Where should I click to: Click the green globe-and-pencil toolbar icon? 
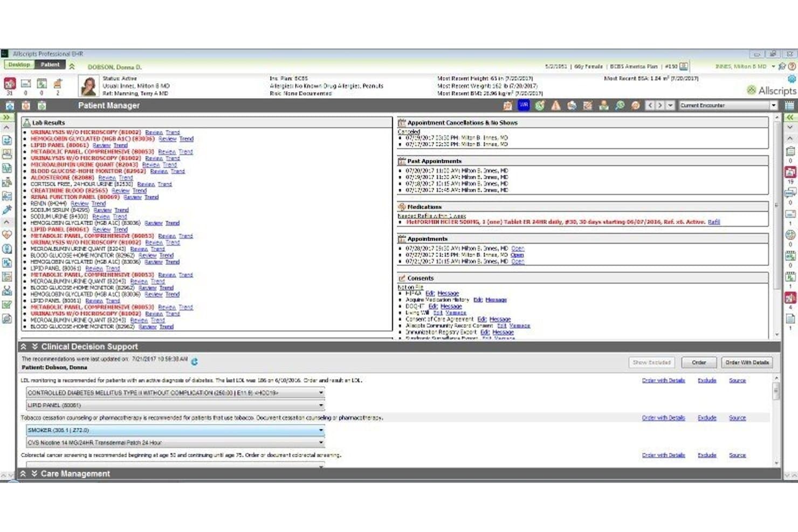pyautogui.click(x=539, y=106)
